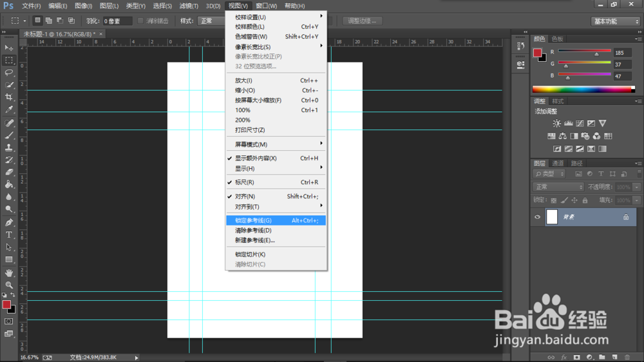The width and height of the screenshot is (644, 362).
Task: Click the toolbox foreground color swatch
Action: point(6,305)
